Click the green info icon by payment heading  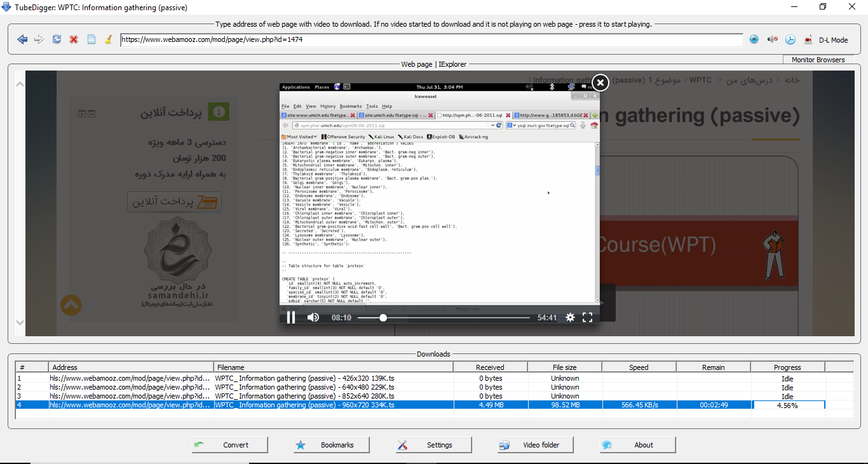(219, 112)
